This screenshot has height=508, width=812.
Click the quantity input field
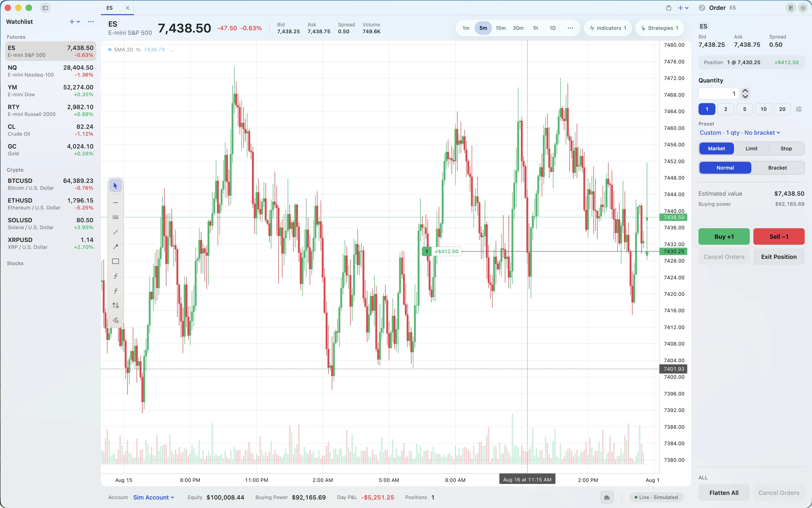(x=718, y=94)
